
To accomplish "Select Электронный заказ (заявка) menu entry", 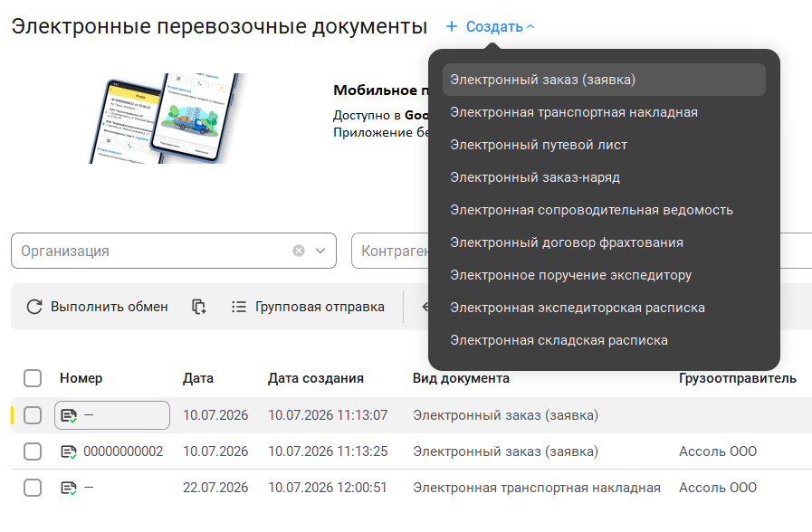I will [x=604, y=80].
